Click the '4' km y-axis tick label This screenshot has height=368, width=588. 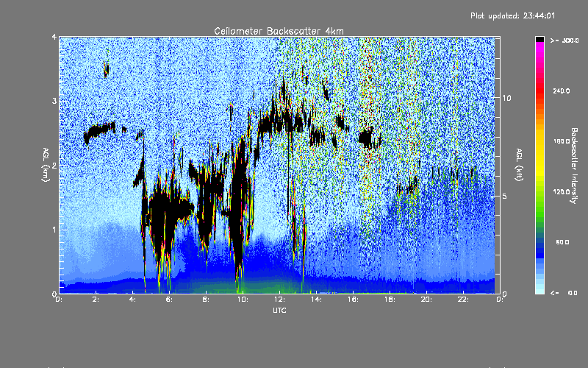point(54,37)
